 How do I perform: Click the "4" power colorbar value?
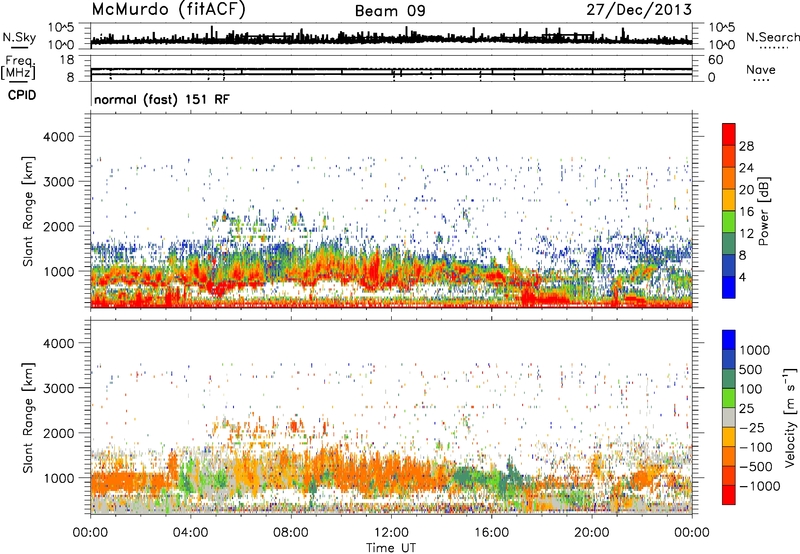[743, 278]
